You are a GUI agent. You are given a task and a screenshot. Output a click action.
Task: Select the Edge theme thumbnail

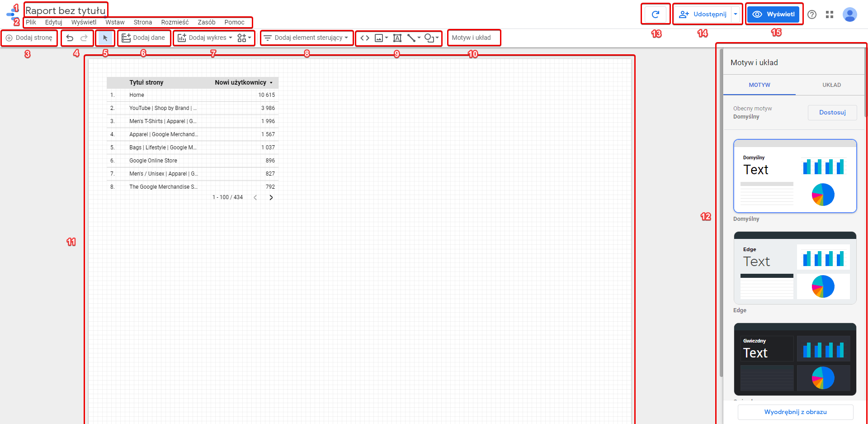pos(795,268)
